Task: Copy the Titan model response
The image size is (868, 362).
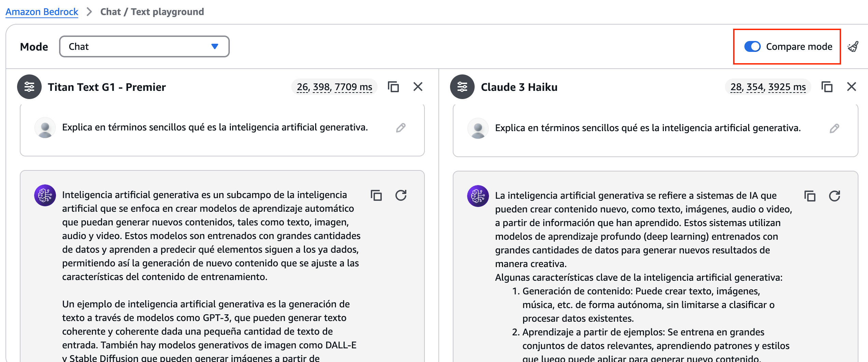Action: pyautogui.click(x=376, y=195)
